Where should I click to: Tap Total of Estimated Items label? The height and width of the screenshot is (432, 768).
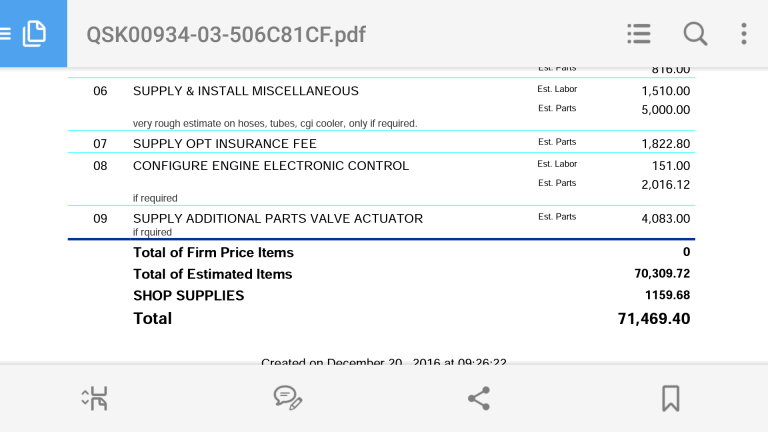213,274
